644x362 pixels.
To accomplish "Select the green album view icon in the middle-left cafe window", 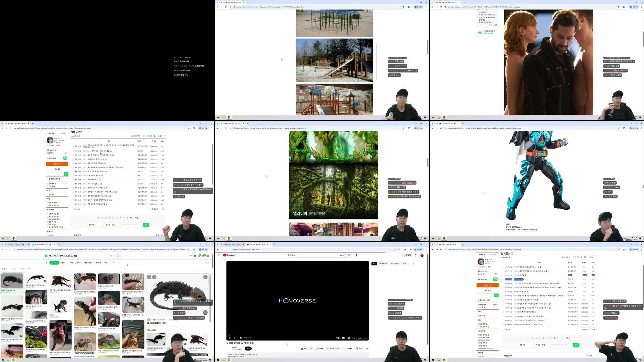I will [154, 136].
